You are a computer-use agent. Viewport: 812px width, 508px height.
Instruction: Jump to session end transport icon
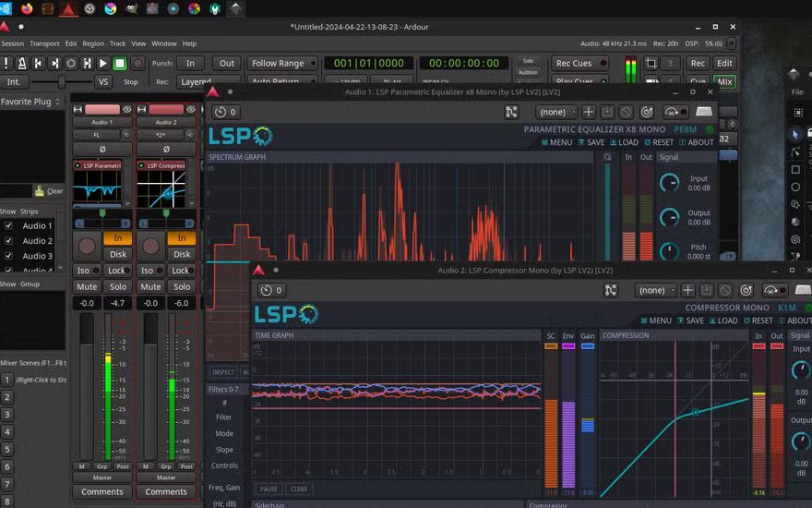coord(54,63)
